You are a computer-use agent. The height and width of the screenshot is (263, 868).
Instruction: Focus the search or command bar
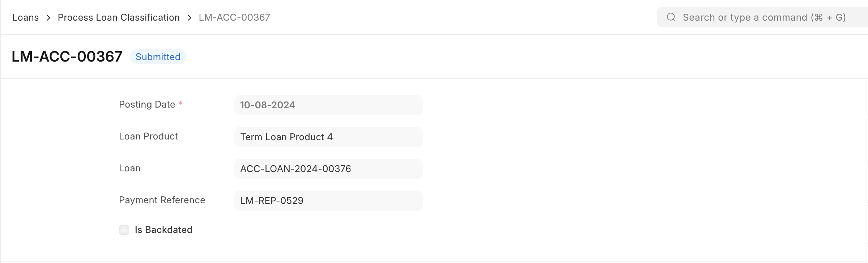tap(763, 17)
